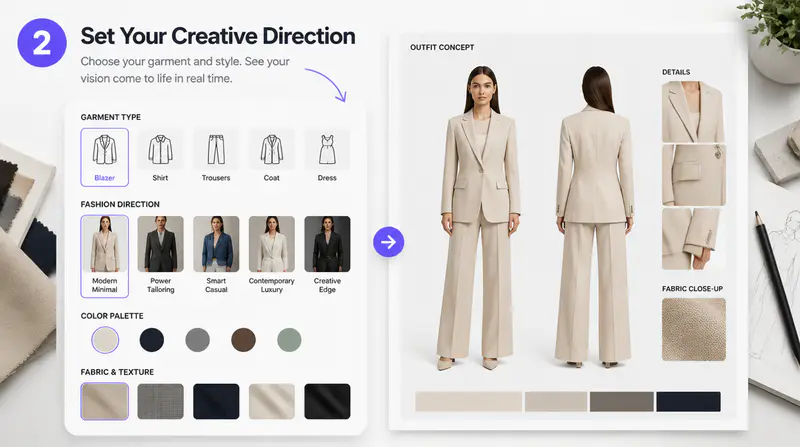
Task: Open the fabric close-up image
Action: click(694, 330)
